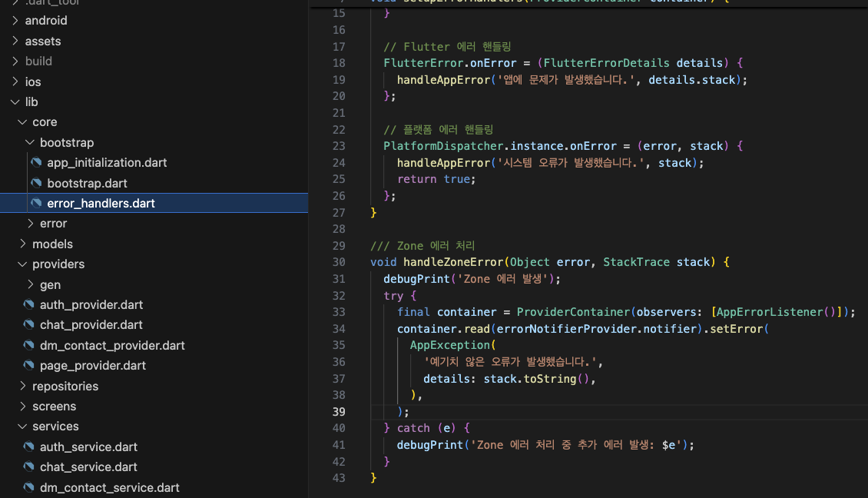Collapse the providers folder
Screen dimensions: 868x498
click(x=22, y=264)
